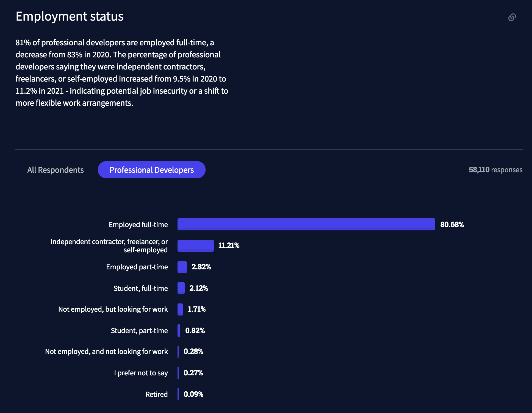Viewport: 532px width, 413px height.
Task: Click the Not employed, not looking label
Action: (106, 351)
